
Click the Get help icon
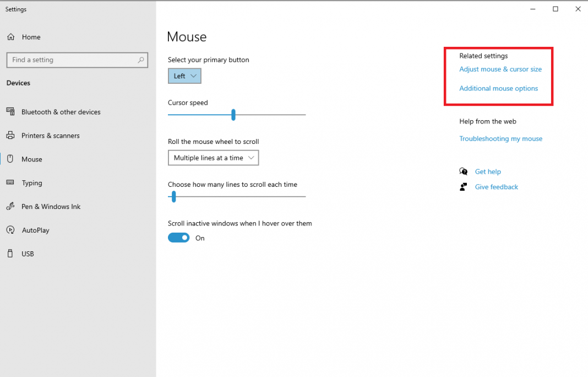click(463, 171)
